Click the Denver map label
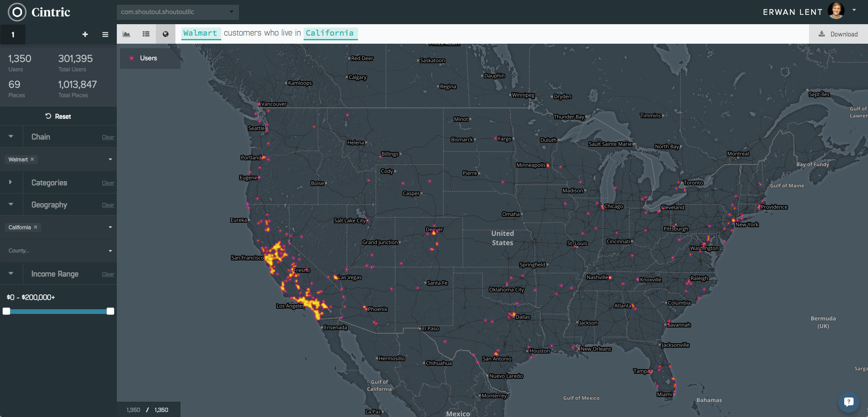The height and width of the screenshot is (417, 868). click(434, 229)
